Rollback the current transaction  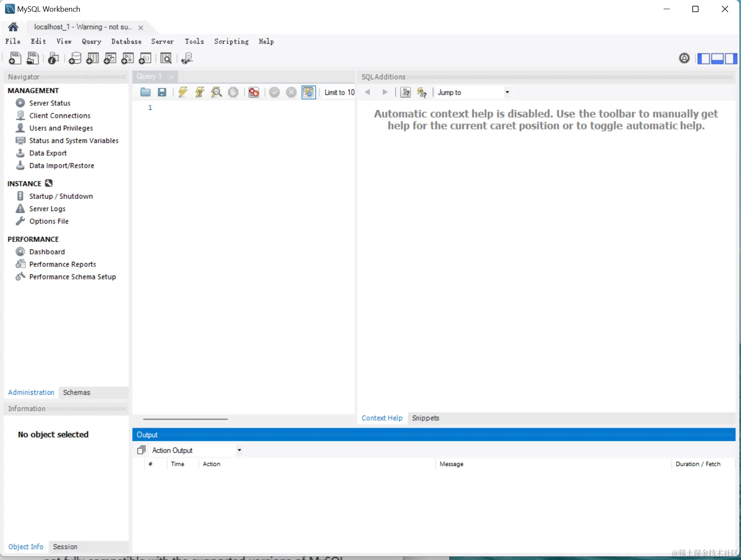pos(291,92)
